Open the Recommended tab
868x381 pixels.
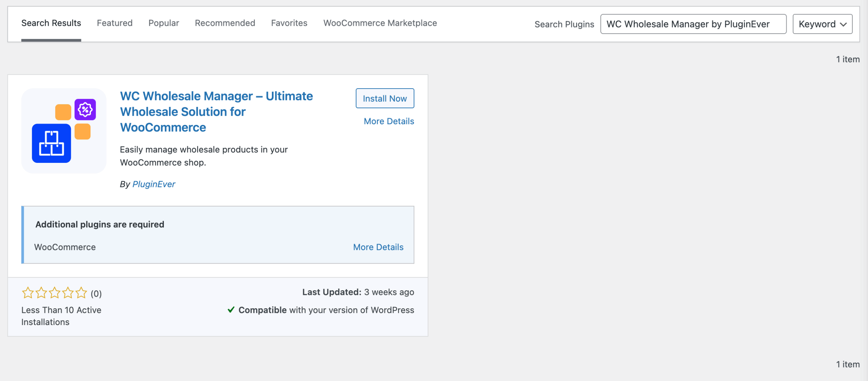pos(225,23)
